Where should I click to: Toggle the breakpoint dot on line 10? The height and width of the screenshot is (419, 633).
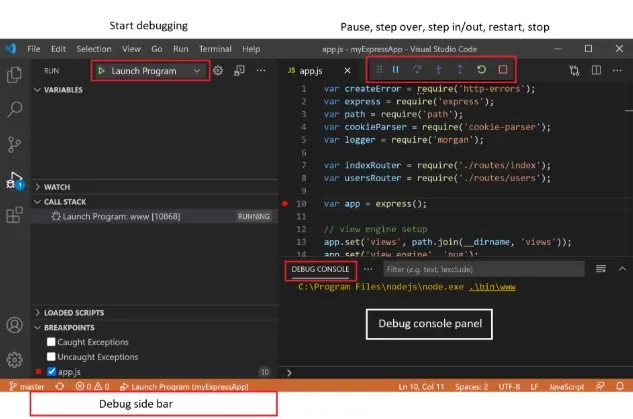[x=285, y=203]
